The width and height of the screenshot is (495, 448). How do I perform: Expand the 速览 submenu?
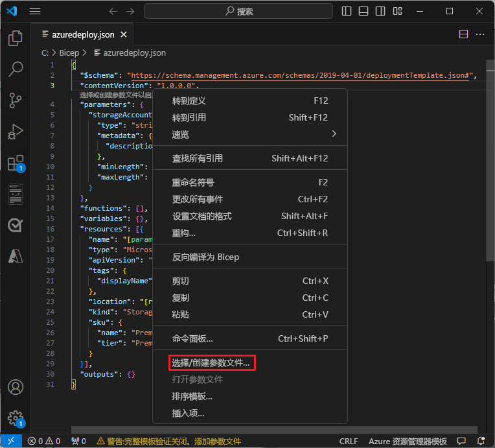point(250,135)
